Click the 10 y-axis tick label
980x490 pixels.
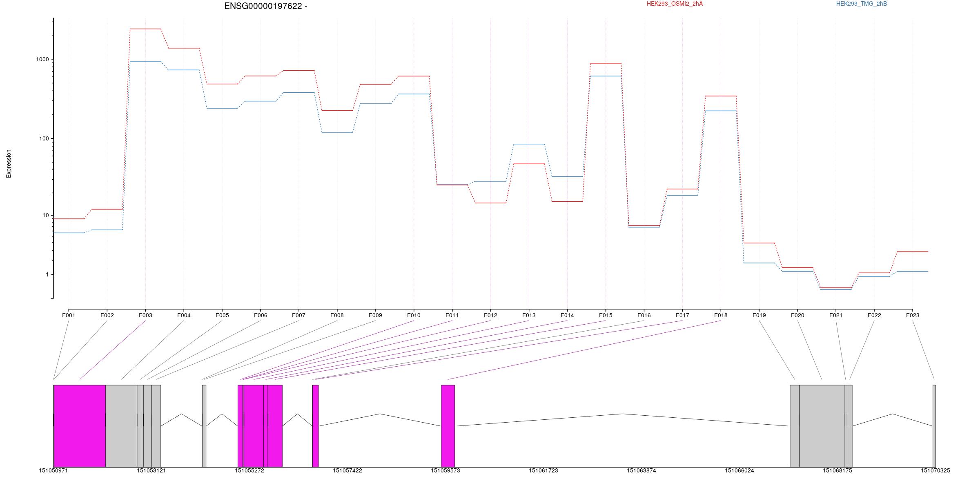46,215
